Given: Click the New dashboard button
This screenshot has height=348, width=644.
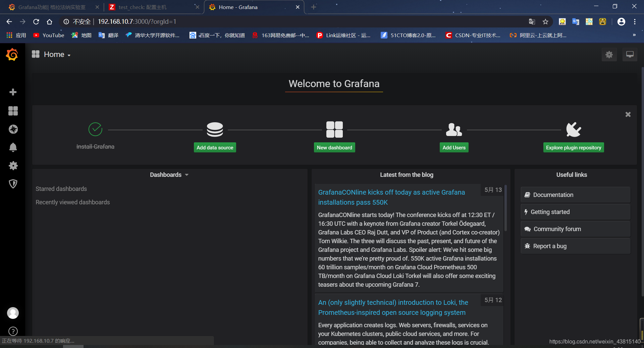Looking at the screenshot, I should click(x=334, y=148).
